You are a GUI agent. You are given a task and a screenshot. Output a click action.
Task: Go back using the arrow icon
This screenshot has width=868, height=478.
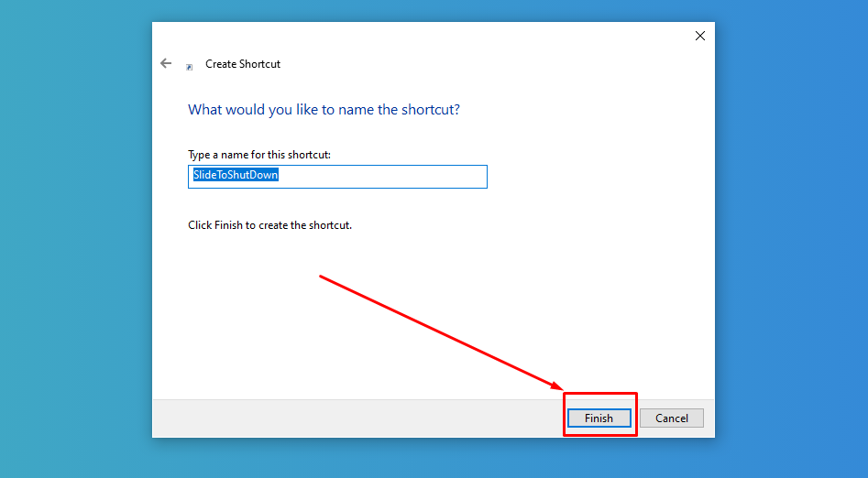pos(166,63)
